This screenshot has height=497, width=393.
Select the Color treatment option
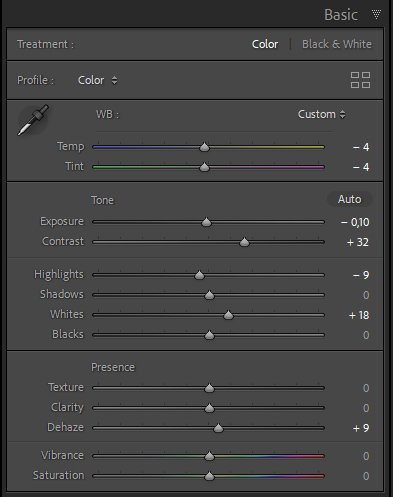(265, 44)
